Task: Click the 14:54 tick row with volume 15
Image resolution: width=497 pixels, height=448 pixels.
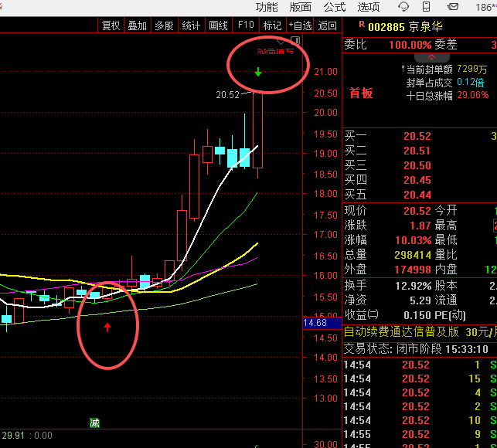Action: pos(420,378)
